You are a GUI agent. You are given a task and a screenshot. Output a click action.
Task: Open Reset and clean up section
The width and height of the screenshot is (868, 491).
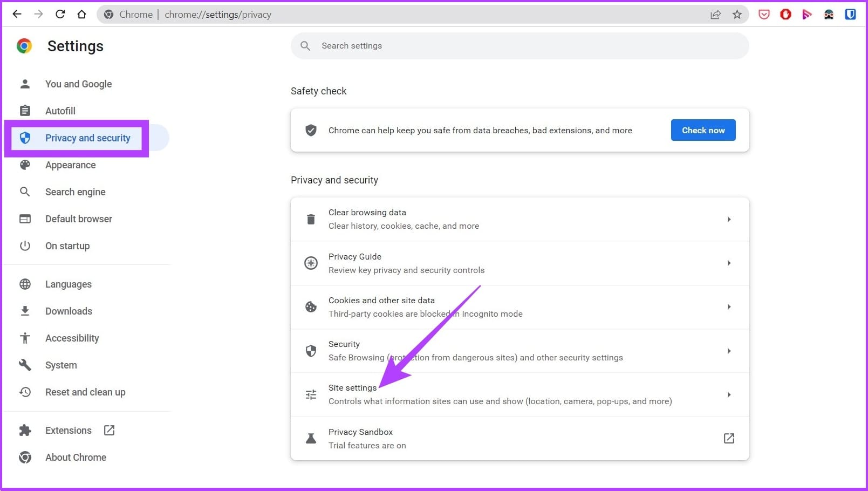[86, 392]
